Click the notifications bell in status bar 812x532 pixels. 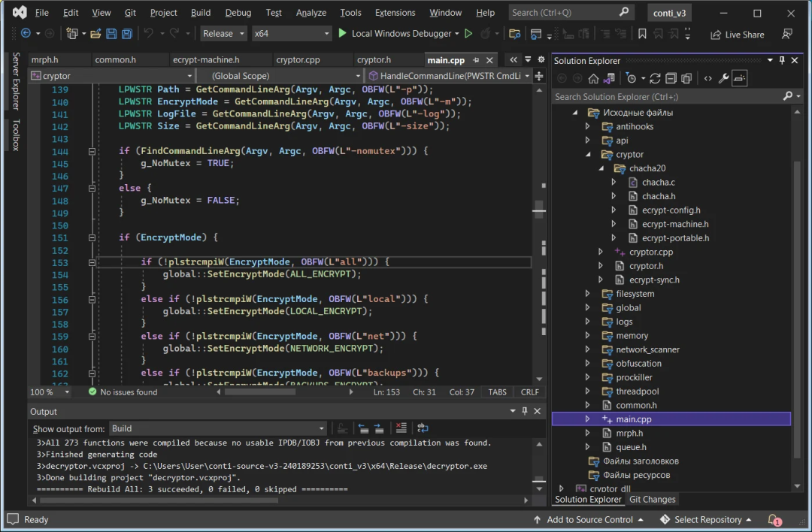774,519
